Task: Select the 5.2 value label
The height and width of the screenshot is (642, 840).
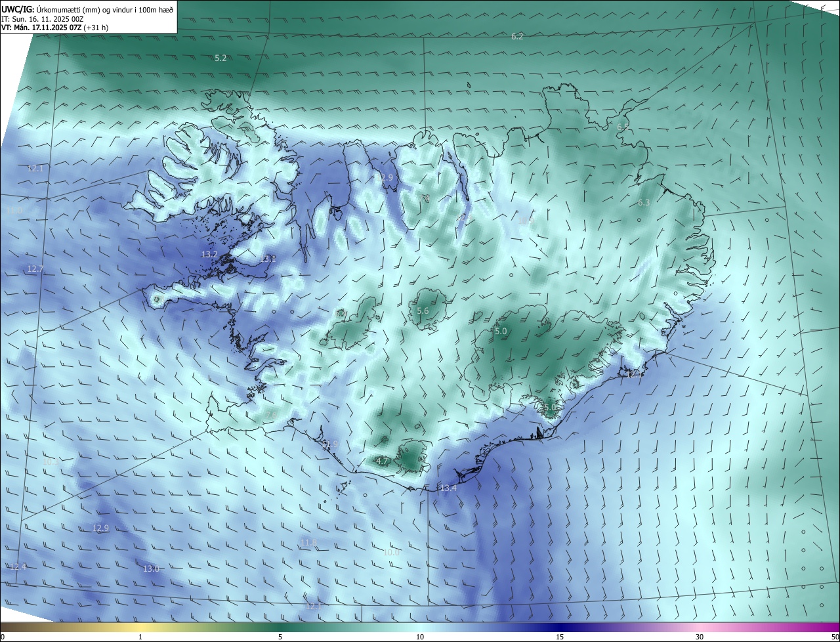Action: click(x=220, y=58)
